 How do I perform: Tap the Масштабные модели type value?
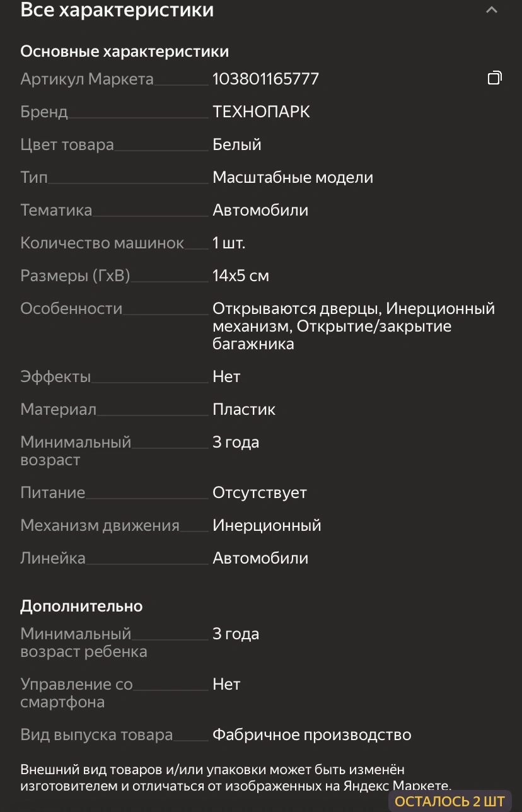pos(293,177)
